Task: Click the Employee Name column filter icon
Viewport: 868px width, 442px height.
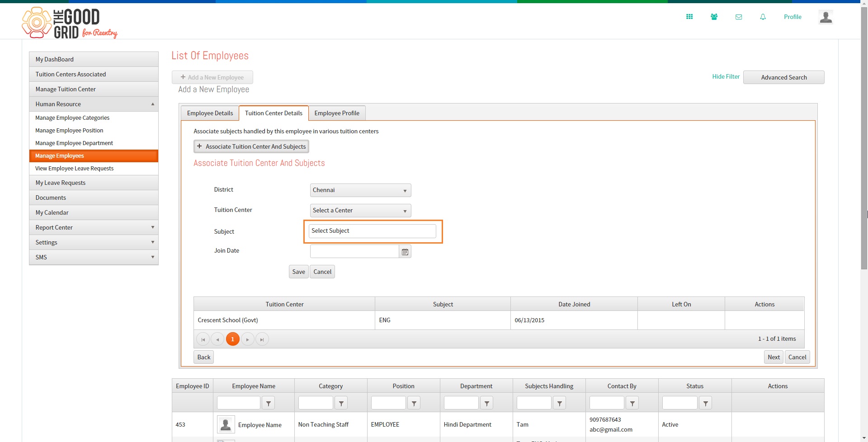Action: [269, 403]
